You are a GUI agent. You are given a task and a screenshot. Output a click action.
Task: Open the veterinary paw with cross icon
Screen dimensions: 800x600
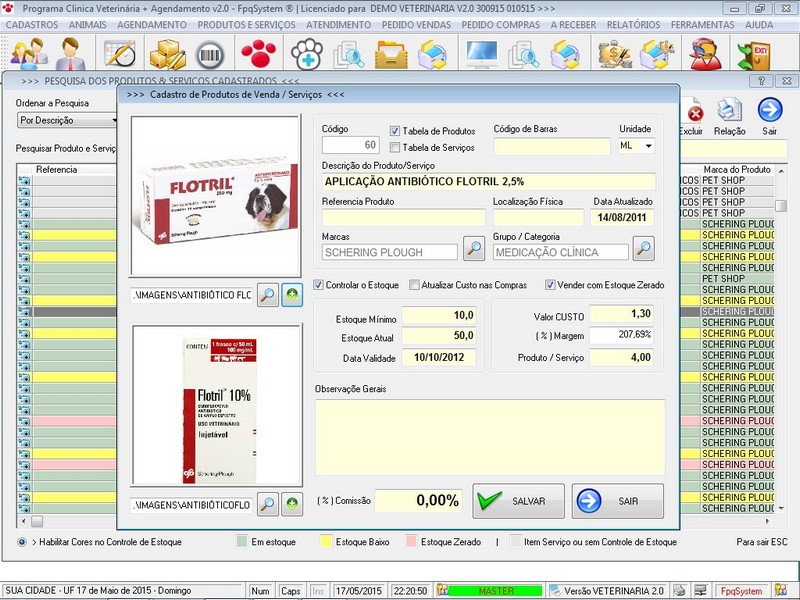tap(307, 54)
